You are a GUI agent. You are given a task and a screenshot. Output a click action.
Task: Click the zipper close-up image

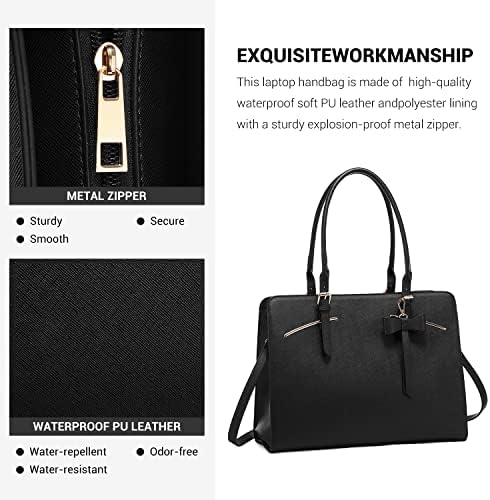click(x=107, y=108)
